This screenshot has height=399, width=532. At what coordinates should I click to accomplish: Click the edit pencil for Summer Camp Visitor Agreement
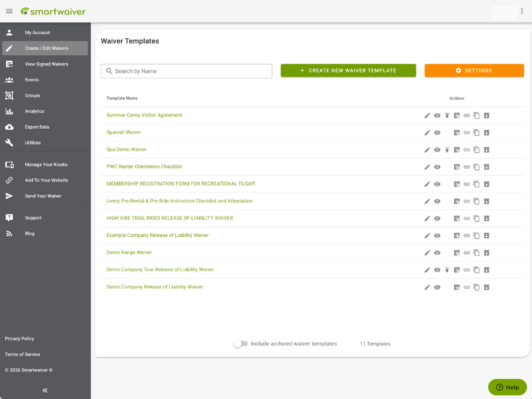tap(427, 115)
